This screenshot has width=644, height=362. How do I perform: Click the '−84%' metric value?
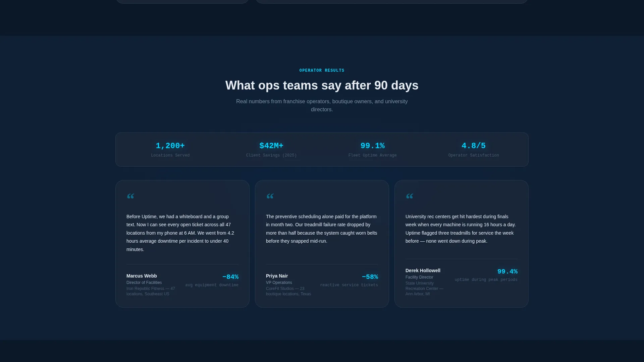(x=230, y=277)
